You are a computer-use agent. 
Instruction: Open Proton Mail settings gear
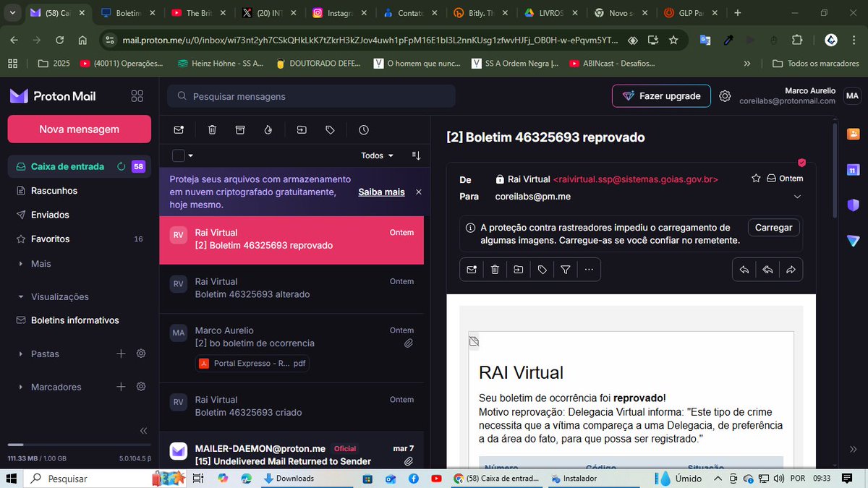(x=725, y=96)
